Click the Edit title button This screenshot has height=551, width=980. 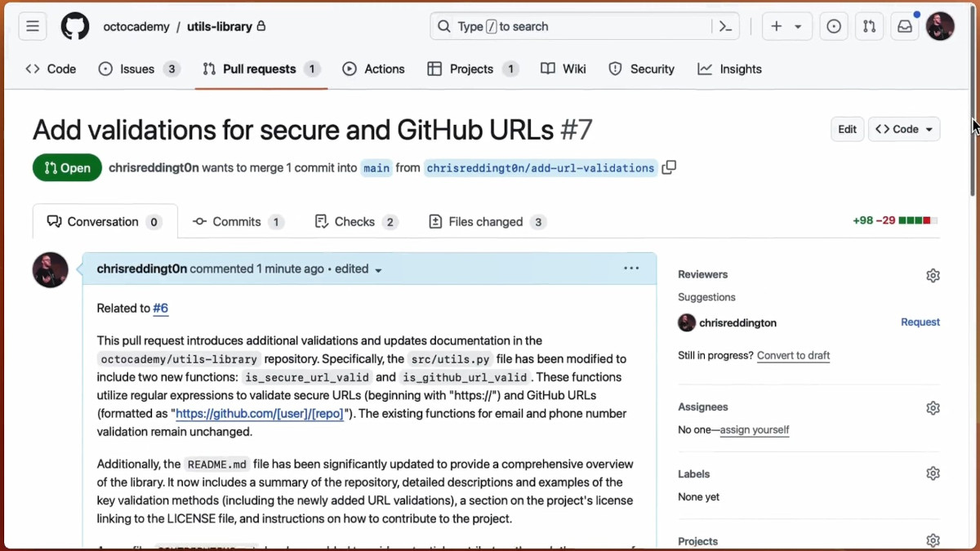pos(847,129)
